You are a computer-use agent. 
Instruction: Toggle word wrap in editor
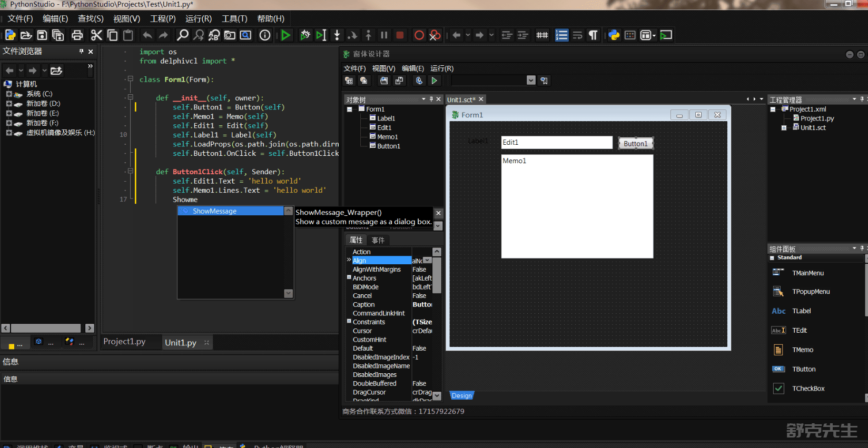click(577, 35)
